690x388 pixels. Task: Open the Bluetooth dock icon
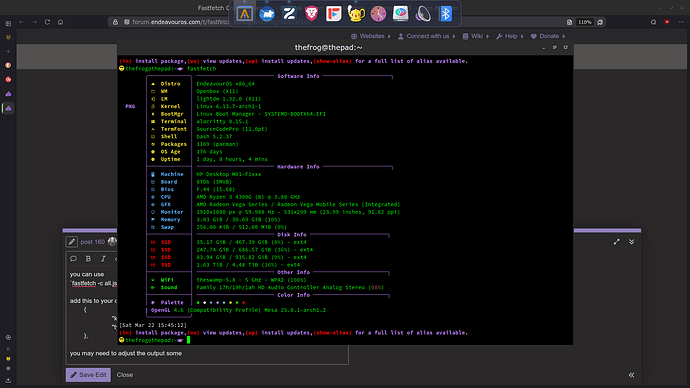click(445, 14)
